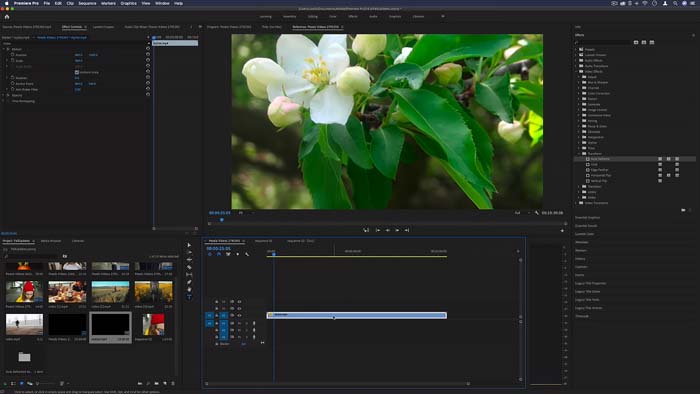Hide track V3 with its eye icon

239,302
